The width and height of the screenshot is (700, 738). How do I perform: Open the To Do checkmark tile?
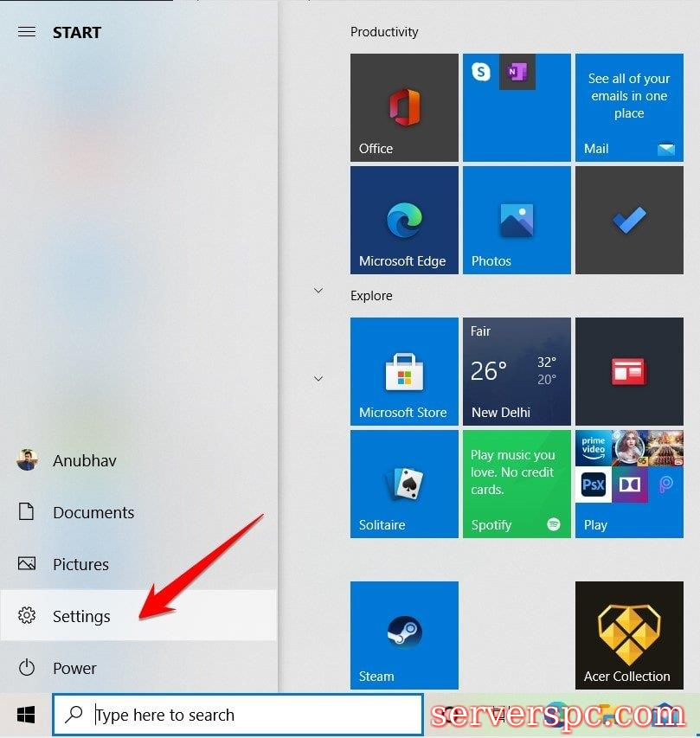[629, 220]
